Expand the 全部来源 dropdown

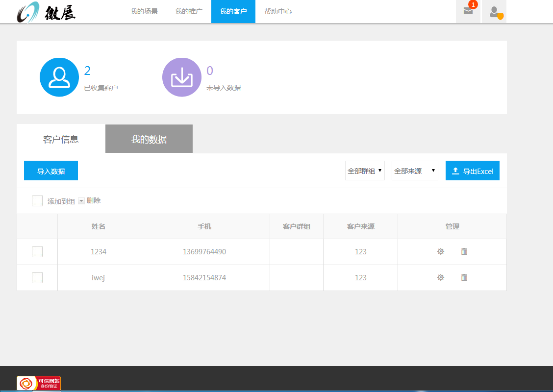tap(415, 171)
